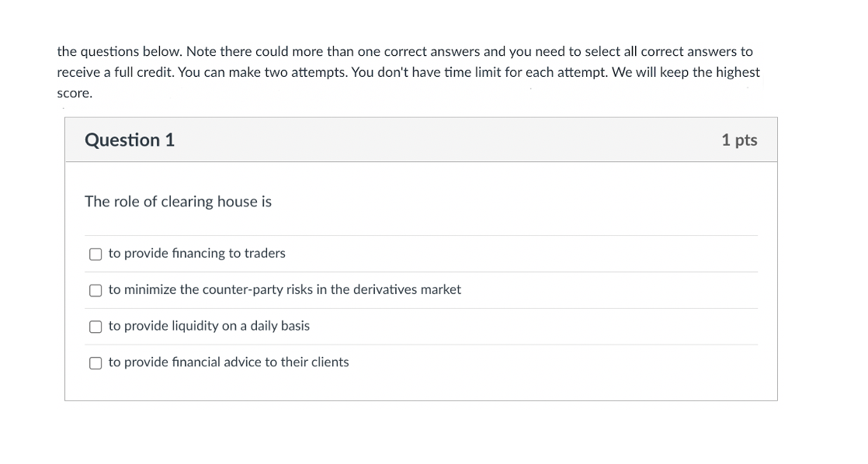Click the 'Question 1' heading

tap(130, 140)
